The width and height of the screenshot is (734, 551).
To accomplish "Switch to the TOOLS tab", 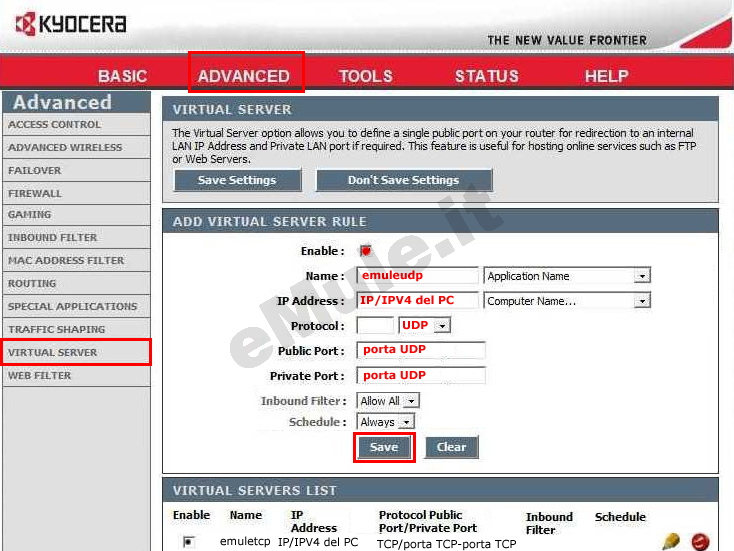I will (x=366, y=76).
